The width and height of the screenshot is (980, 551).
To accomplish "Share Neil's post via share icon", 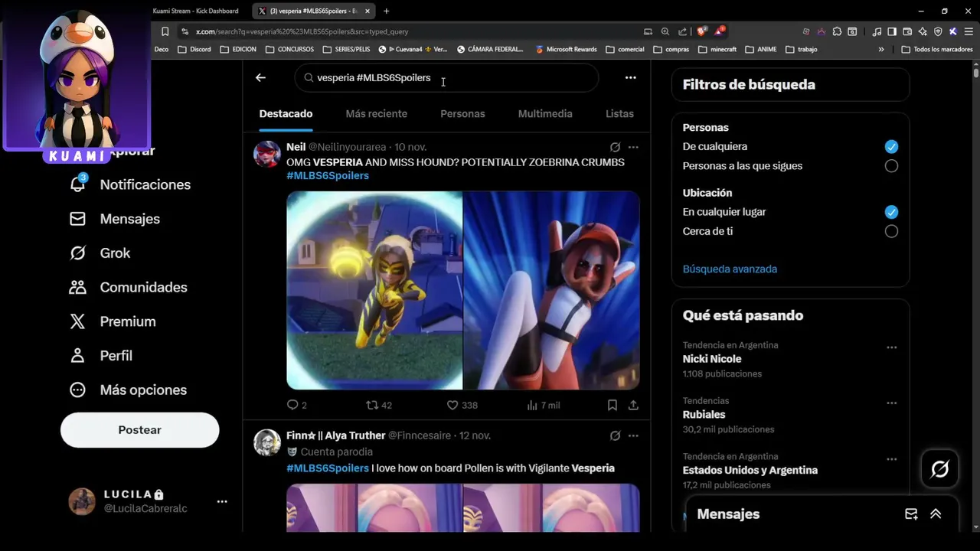I will (x=633, y=405).
